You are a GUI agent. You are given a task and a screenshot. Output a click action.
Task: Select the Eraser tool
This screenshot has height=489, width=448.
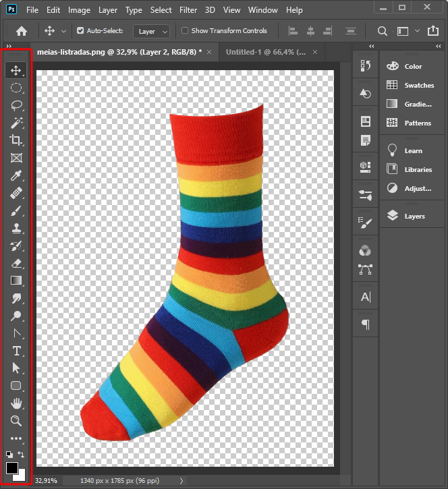point(16,264)
